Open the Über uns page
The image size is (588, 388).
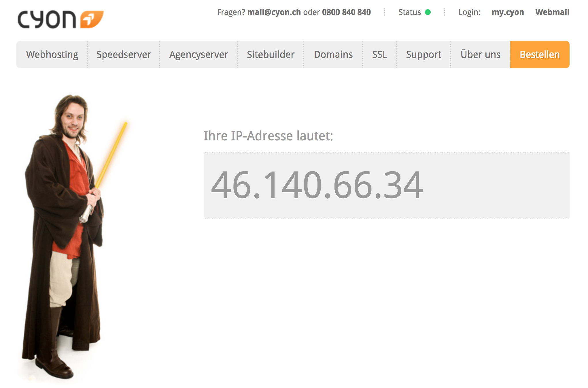point(480,54)
